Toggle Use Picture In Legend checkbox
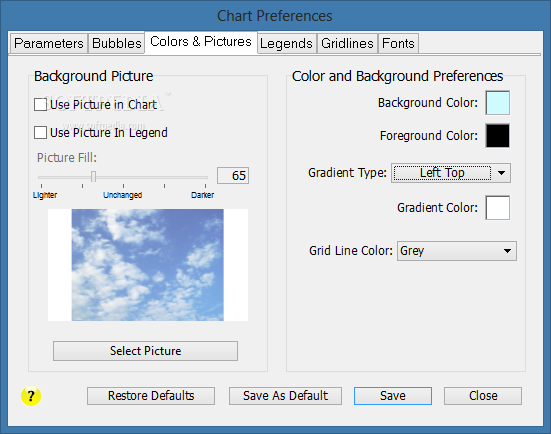The height and width of the screenshot is (434, 551). [40, 132]
